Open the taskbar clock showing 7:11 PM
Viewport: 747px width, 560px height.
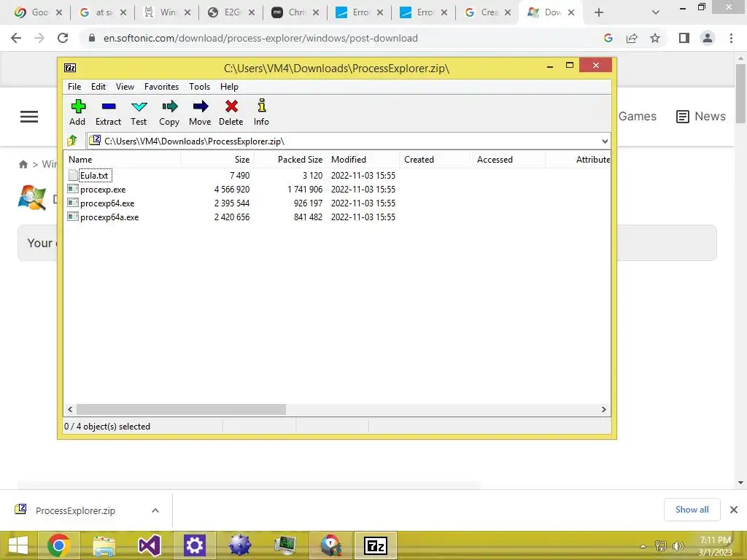pyautogui.click(x=715, y=546)
